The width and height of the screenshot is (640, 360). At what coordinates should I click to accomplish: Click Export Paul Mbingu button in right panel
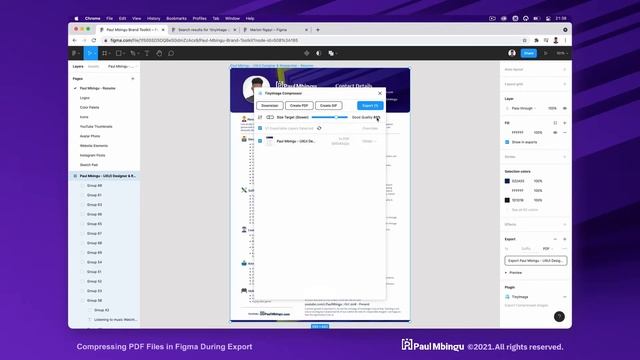coord(536,260)
